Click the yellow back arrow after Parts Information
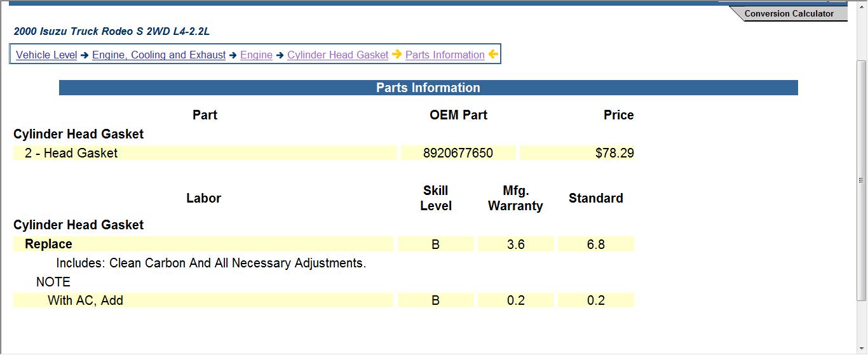Viewport: 868px width, 355px height. pyautogui.click(x=493, y=55)
